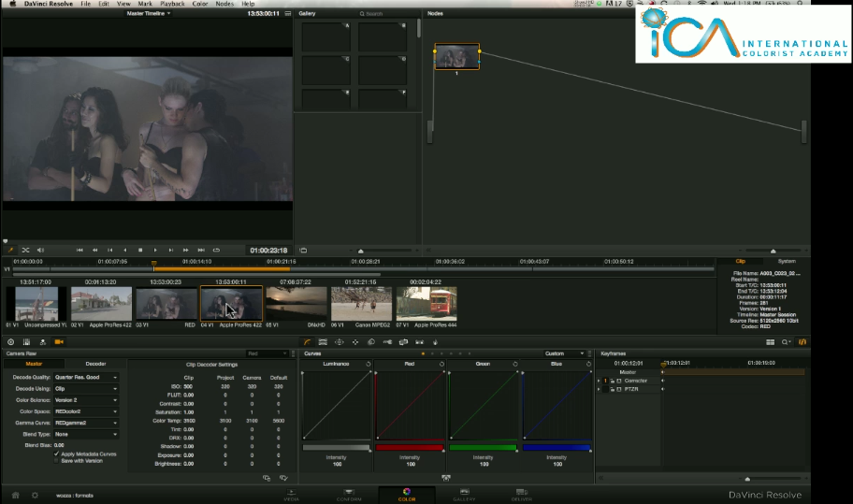Click the Home icon in bottom bar

pyautogui.click(x=15, y=496)
